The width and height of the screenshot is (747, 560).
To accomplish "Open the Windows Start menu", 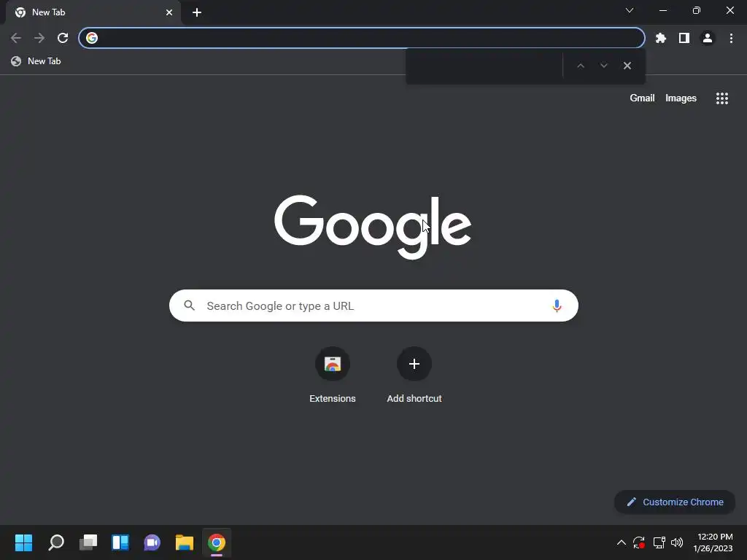I will 24,542.
